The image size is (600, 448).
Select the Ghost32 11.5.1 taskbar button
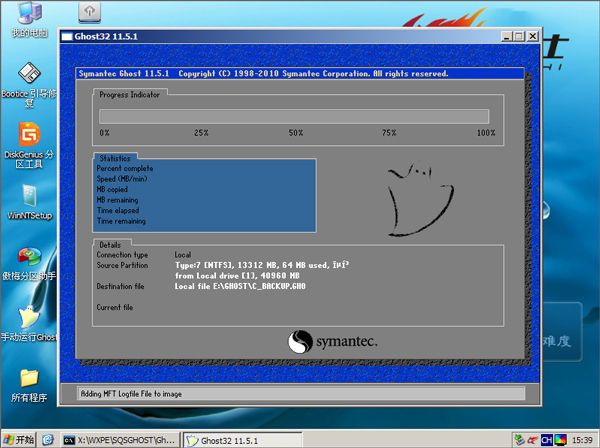pos(242,440)
